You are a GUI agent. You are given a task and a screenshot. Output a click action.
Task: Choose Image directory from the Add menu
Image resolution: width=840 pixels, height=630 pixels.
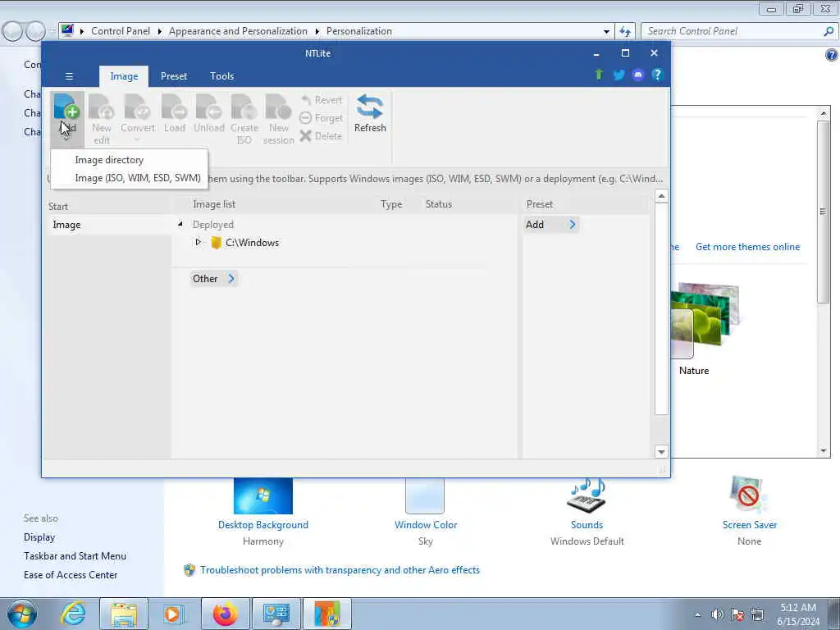click(x=129, y=160)
